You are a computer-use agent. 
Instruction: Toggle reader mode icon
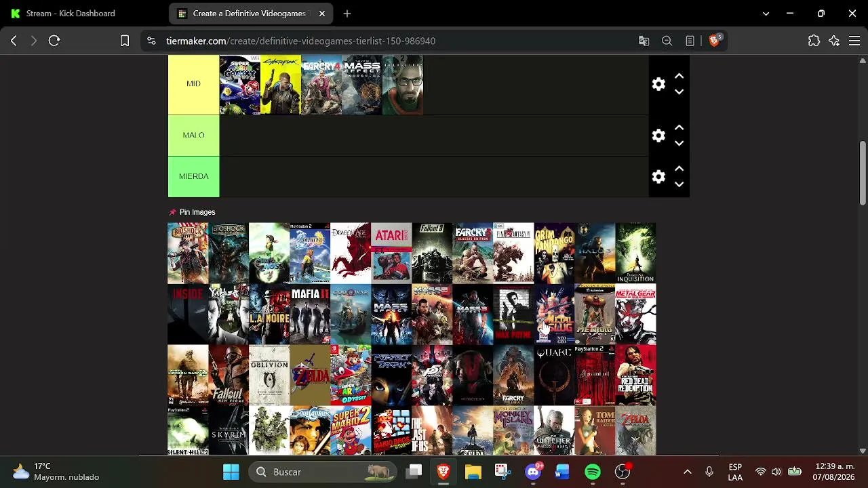coord(690,41)
